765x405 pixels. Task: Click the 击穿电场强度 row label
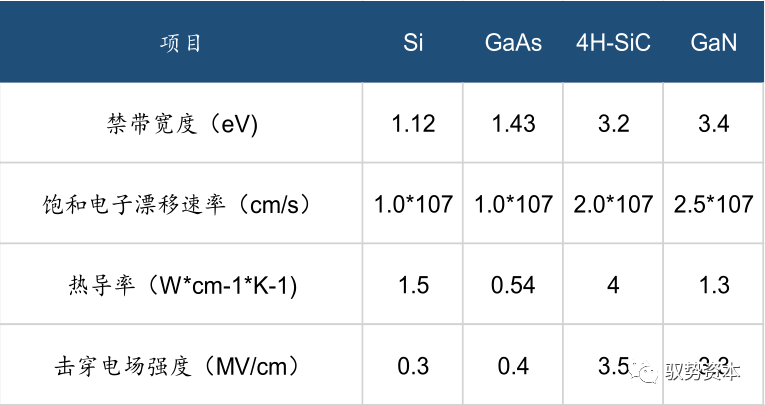point(176,366)
